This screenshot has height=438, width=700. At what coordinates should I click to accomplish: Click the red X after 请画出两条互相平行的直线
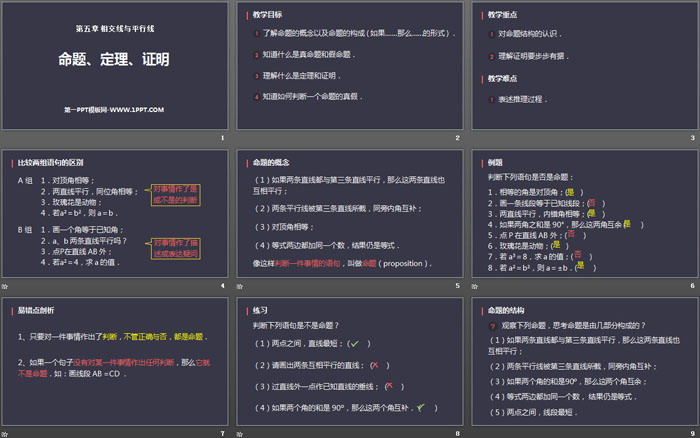coord(373,365)
